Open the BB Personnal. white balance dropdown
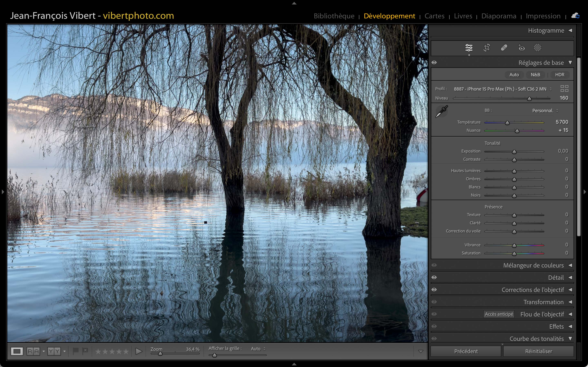Image resolution: width=588 pixels, height=367 pixels. pyautogui.click(x=545, y=111)
